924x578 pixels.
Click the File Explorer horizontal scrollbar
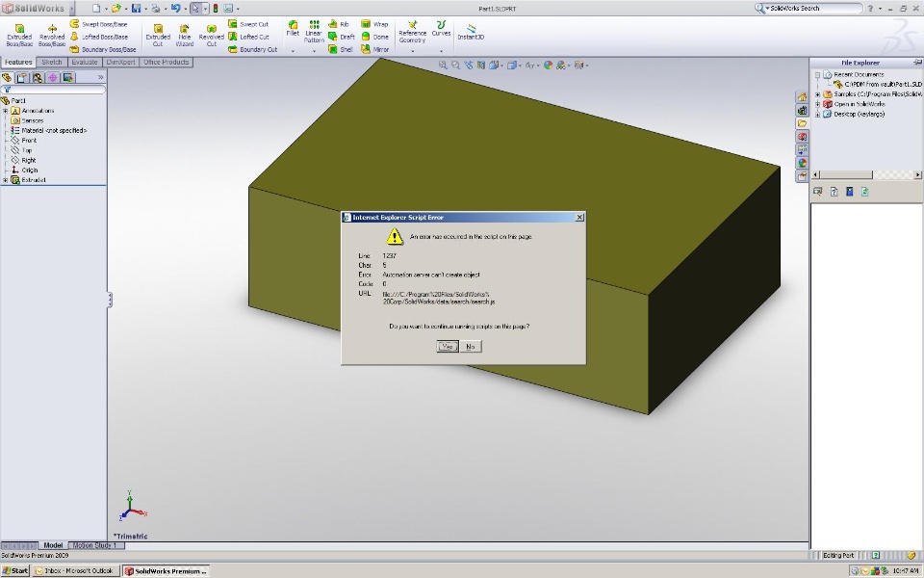[866, 174]
